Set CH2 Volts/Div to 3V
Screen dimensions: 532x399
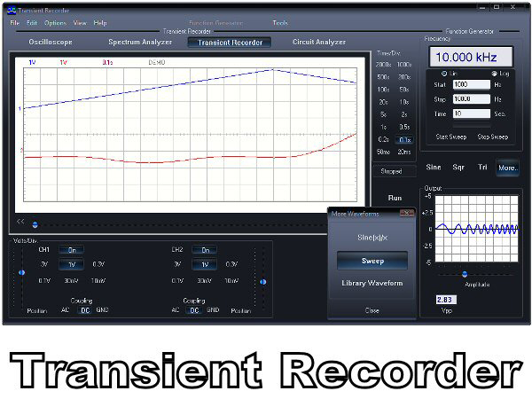[178, 264]
